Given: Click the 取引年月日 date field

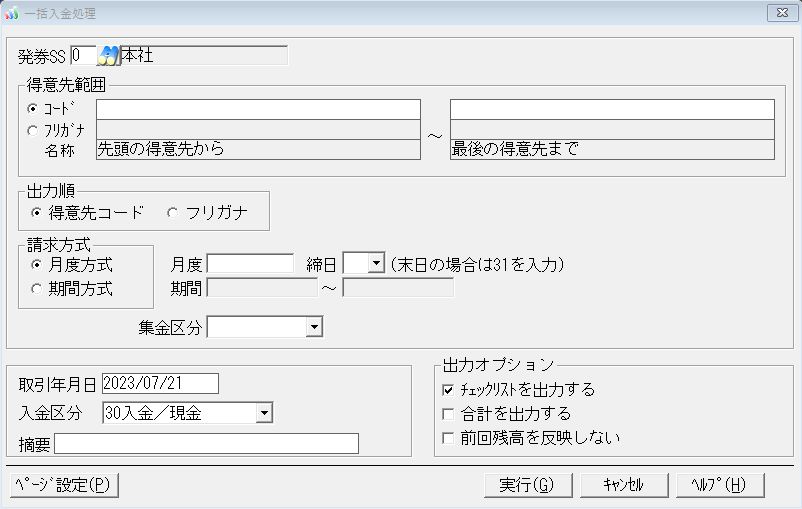Looking at the screenshot, I should [x=160, y=384].
